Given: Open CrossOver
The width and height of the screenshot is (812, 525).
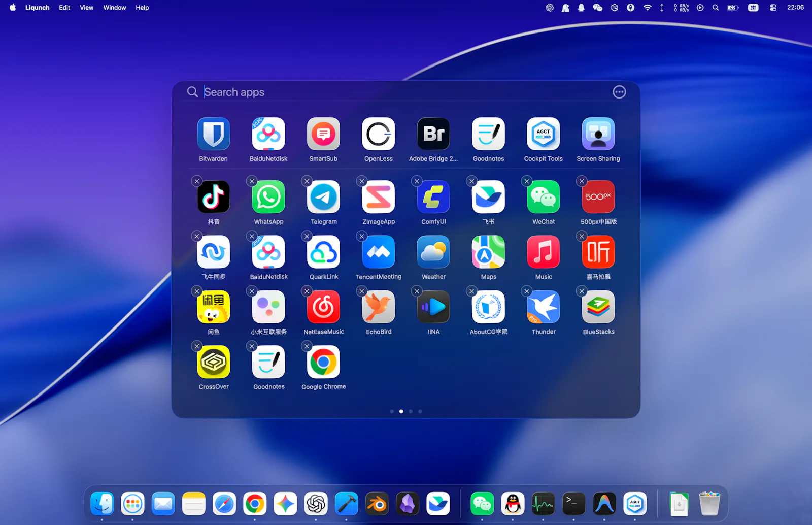Looking at the screenshot, I should 213,362.
